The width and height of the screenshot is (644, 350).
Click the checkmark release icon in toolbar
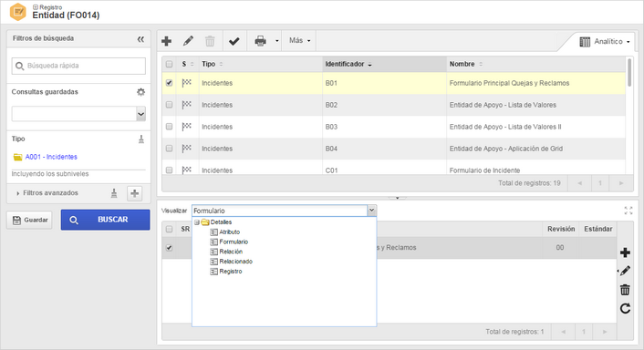pos(234,41)
